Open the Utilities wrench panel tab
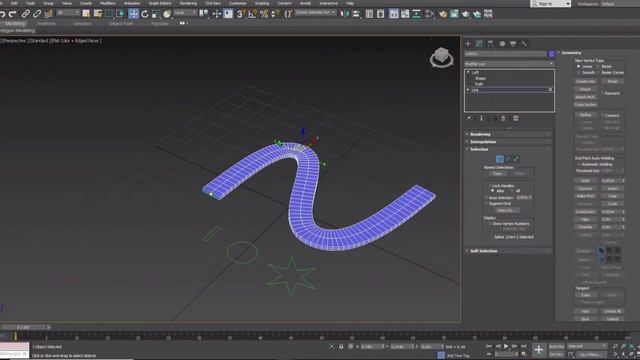The height and width of the screenshot is (360, 640). click(524, 44)
